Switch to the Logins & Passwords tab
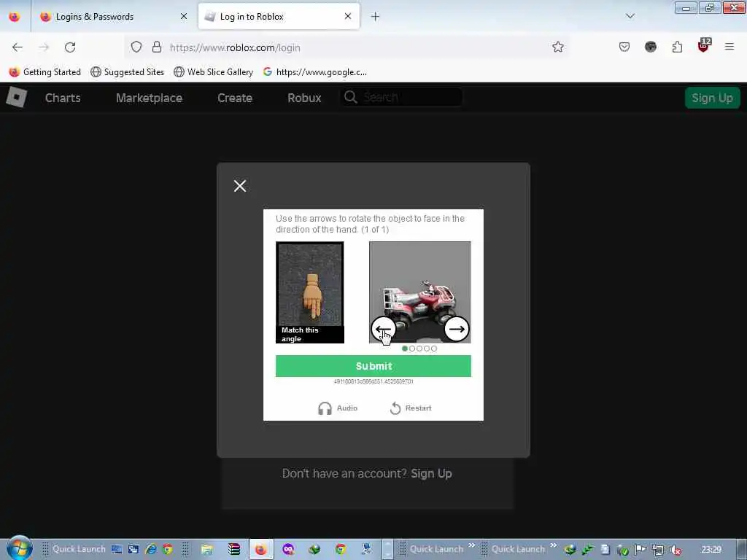The image size is (747, 560). click(x=113, y=17)
